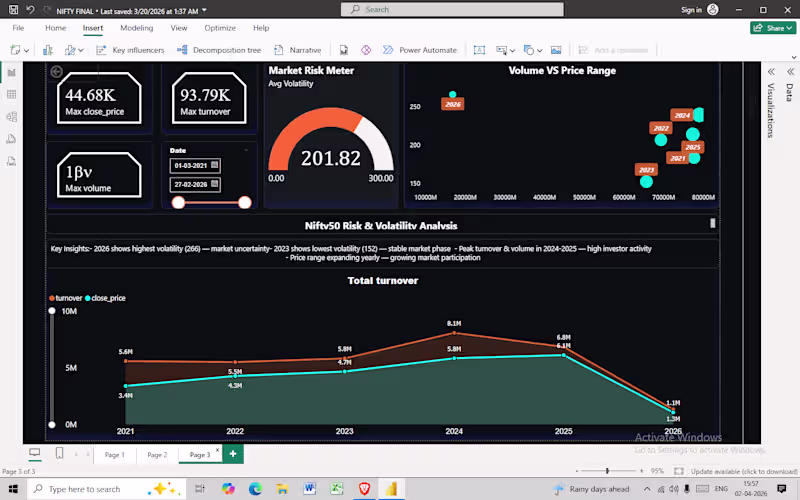Click the New page icon in the ribbon

point(15,50)
